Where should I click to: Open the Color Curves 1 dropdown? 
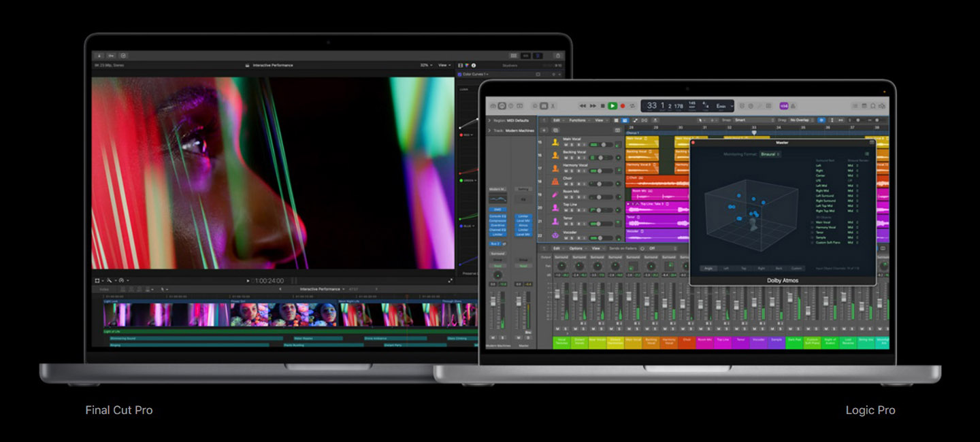(x=477, y=74)
